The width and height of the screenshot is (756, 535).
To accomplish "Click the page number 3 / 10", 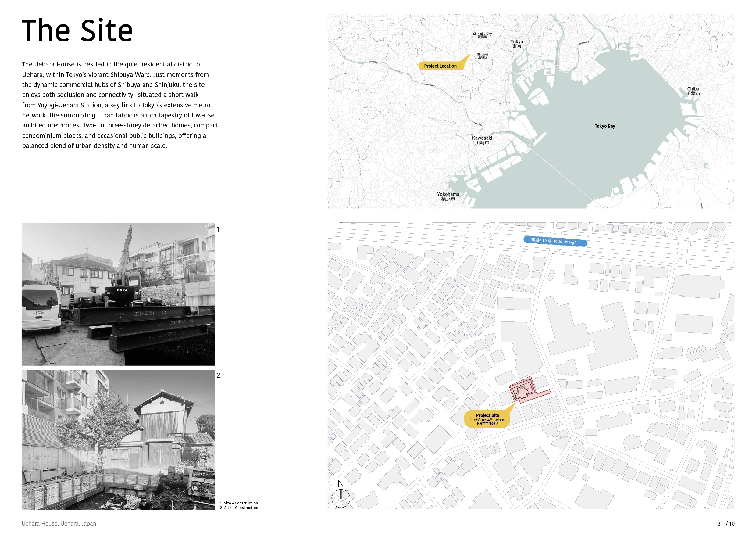I will coord(726,523).
